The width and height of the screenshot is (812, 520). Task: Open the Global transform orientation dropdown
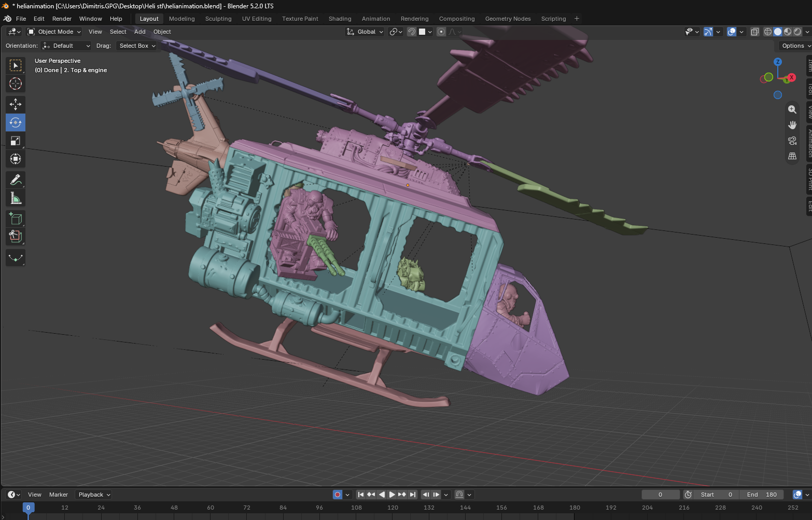(365, 32)
